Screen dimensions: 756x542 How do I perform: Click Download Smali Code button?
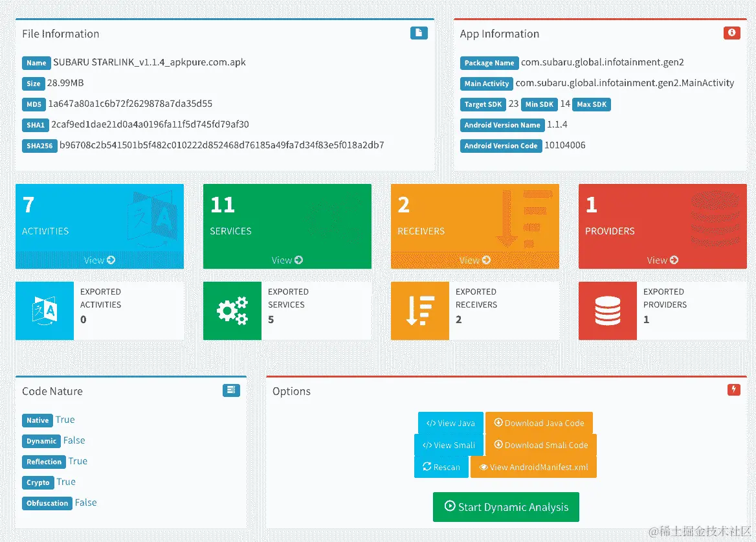(541, 445)
